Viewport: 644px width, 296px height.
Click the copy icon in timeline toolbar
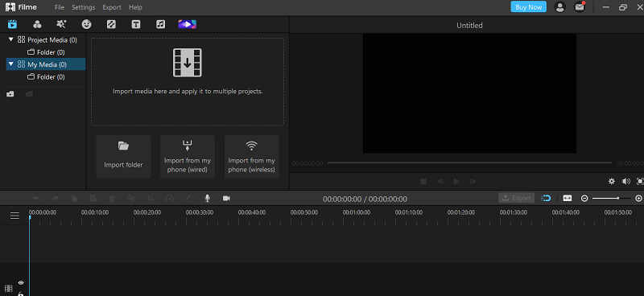(x=74, y=199)
